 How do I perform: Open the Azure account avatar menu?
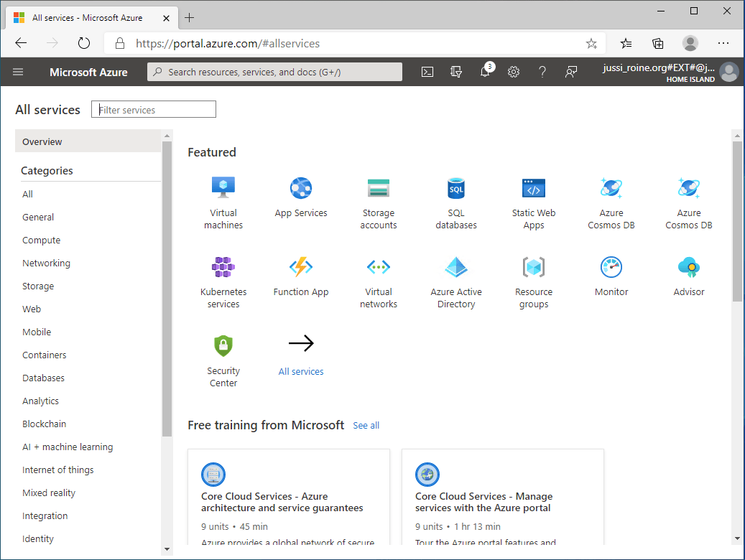(x=729, y=73)
